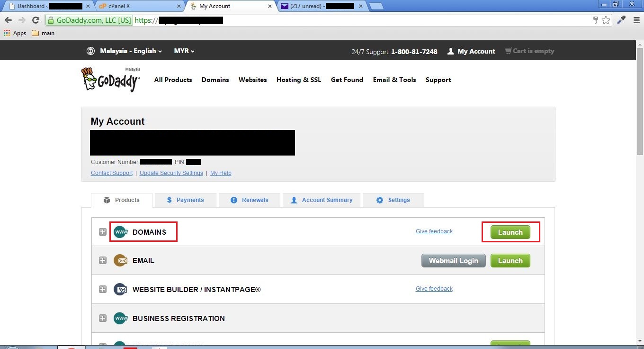This screenshot has height=349, width=644.
Task: Click the My Help link
Action: click(x=221, y=173)
